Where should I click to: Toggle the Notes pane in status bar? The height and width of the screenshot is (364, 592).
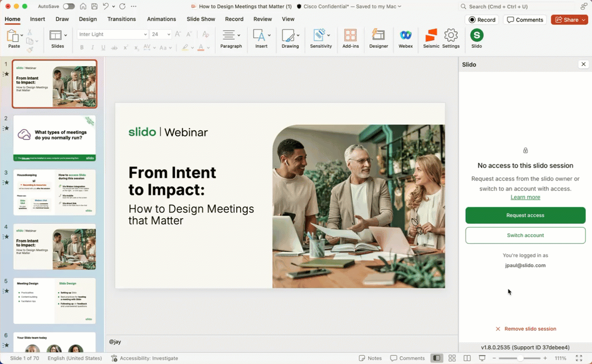point(370,358)
